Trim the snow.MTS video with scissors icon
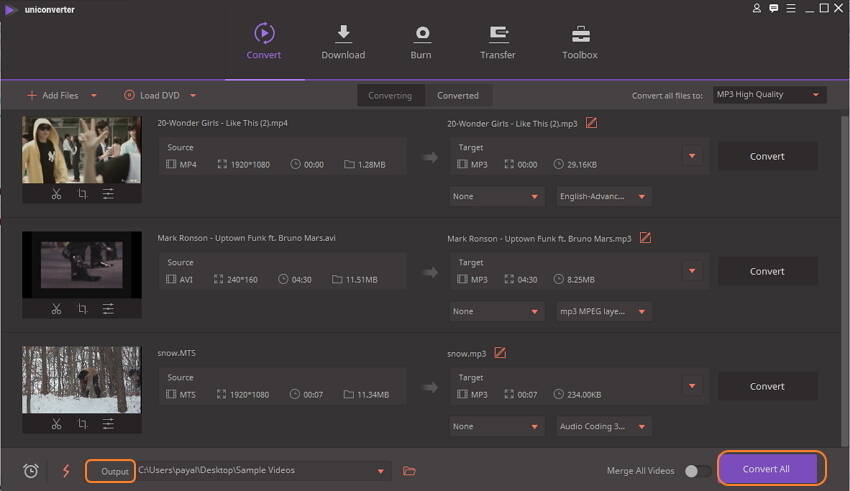This screenshot has height=491, width=850. tap(56, 424)
